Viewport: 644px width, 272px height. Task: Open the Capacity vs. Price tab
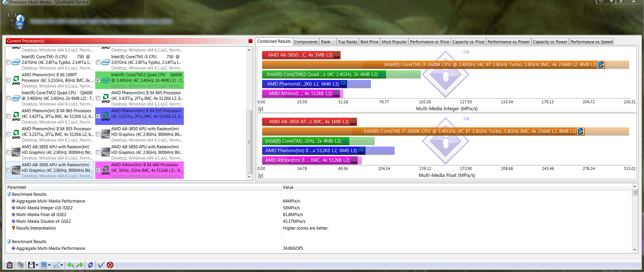tap(468, 42)
